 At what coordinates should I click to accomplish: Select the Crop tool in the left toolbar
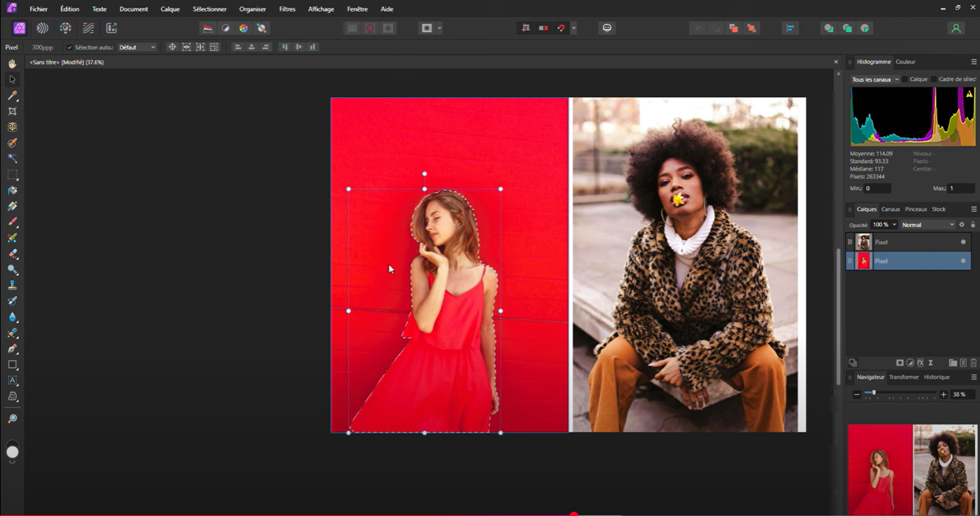[x=13, y=111]
